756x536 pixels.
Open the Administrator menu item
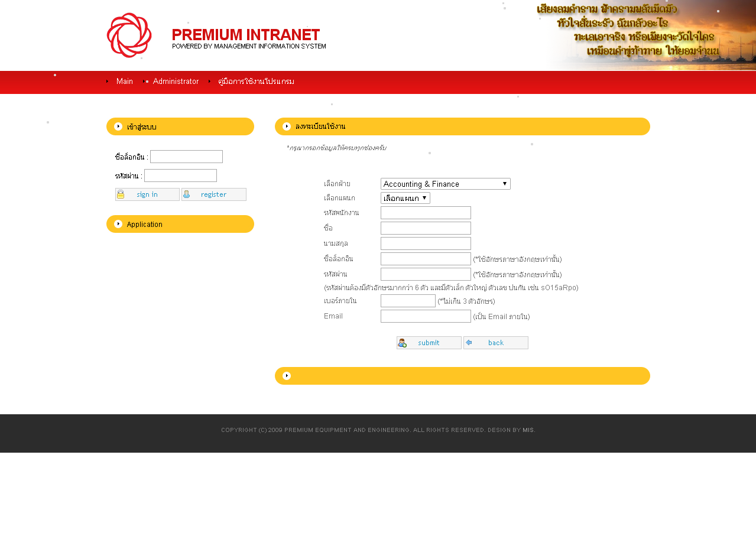(x=176, y=82)
